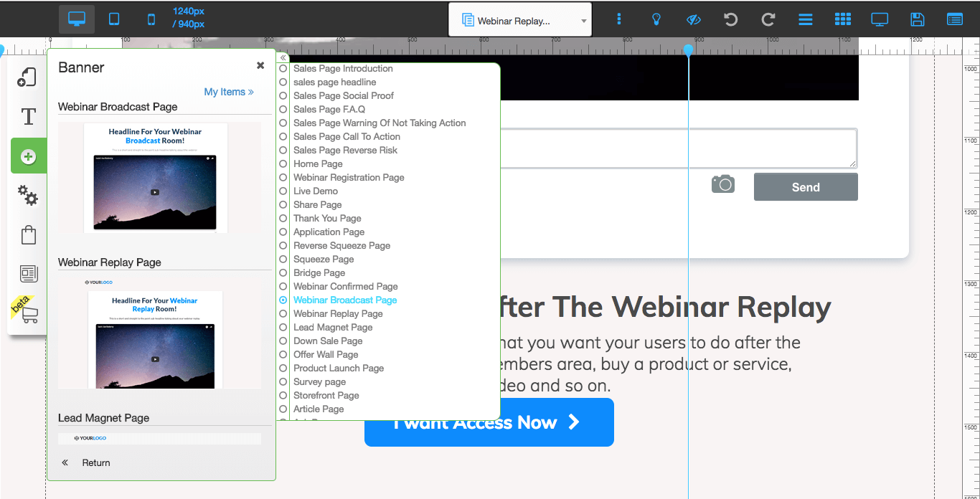Click the blue ruler guide marker
The height and width of the screenshot is (499, 980).
(689, 50)
